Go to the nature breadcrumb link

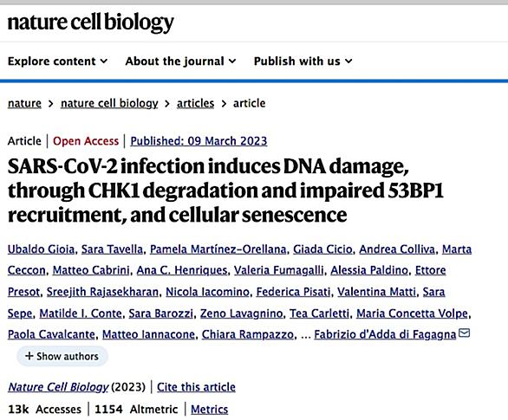pos(24,103)
